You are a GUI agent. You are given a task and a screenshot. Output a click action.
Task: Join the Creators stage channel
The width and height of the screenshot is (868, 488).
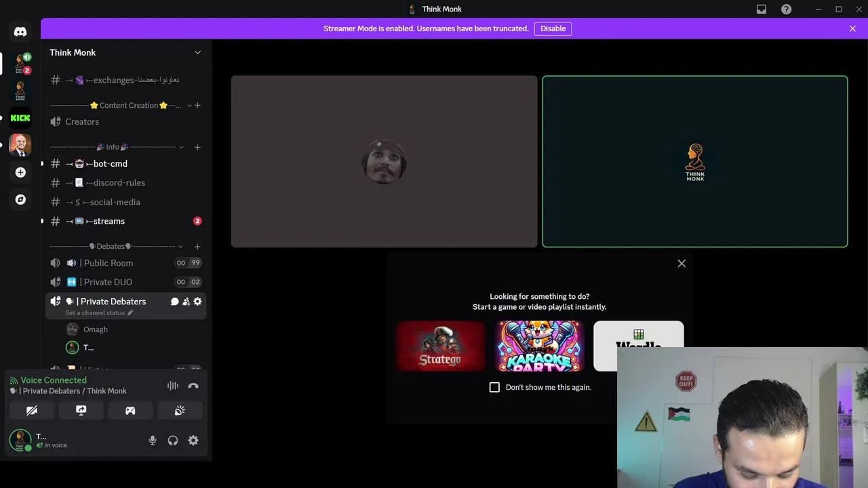(x=125, y=122)
